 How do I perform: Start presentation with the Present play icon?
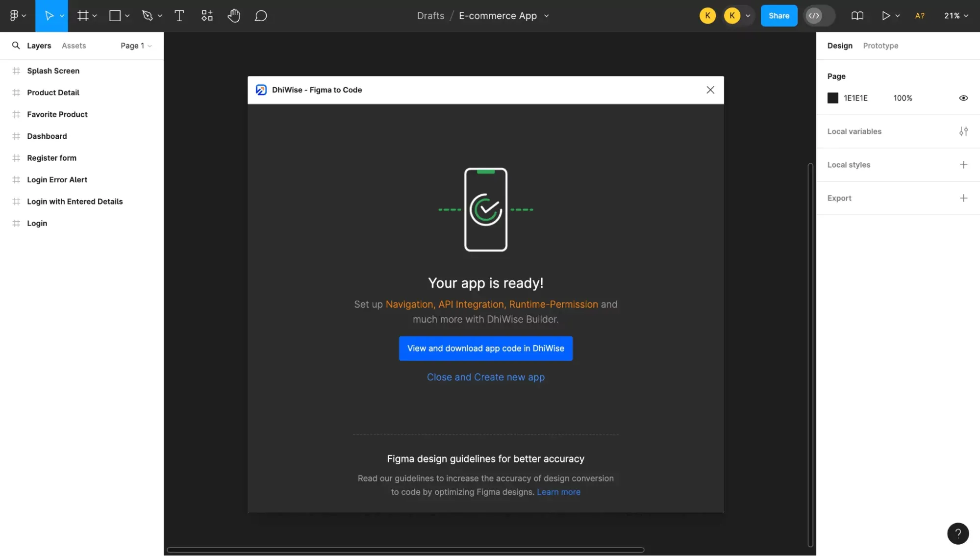pos(886,15)
